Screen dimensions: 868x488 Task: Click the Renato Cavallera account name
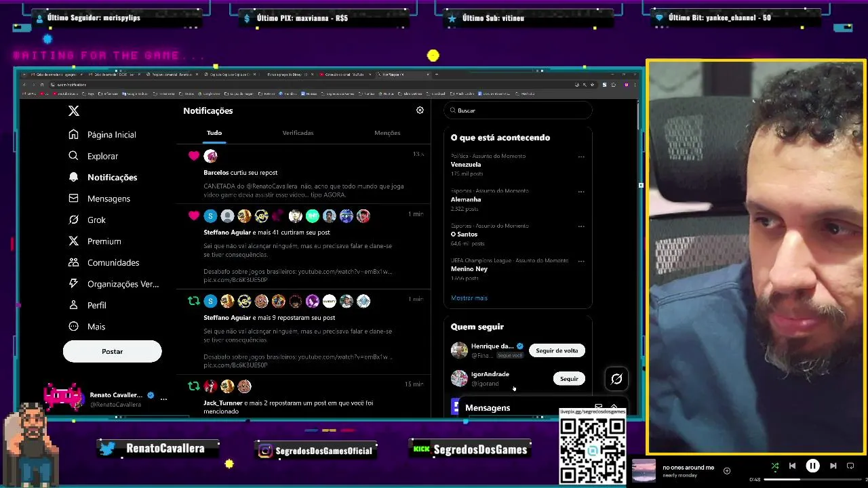(x=116, y=395)
